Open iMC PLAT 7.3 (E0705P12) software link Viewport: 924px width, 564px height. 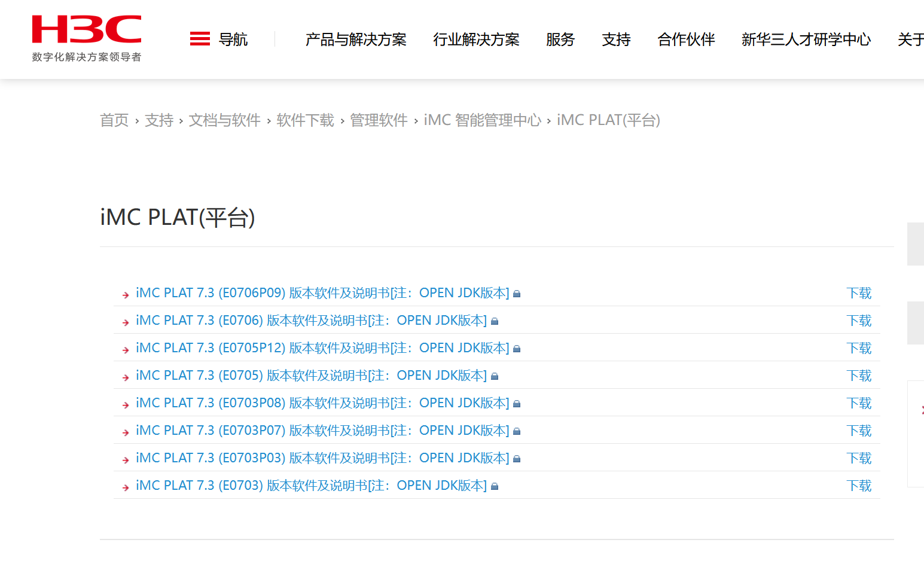(x=322, y=348)
